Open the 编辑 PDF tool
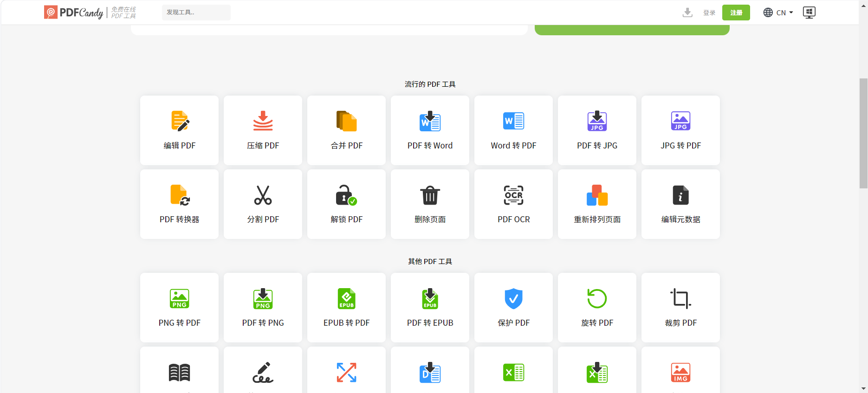This screenshot has width=868, height=393. 179,130
